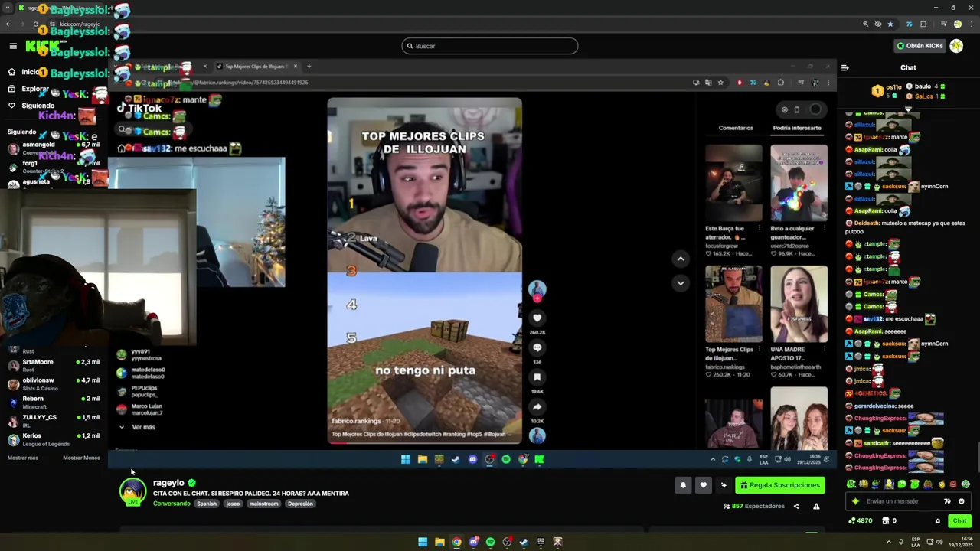Go to next TikTok video arrow
The image size is (980, 551).
click(x=680, y=283)
